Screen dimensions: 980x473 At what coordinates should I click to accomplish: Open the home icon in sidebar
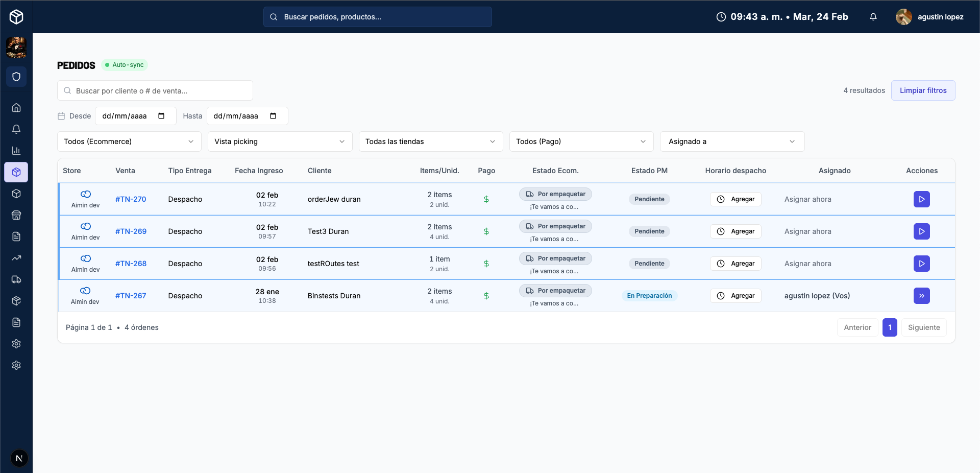coord(16,108)
